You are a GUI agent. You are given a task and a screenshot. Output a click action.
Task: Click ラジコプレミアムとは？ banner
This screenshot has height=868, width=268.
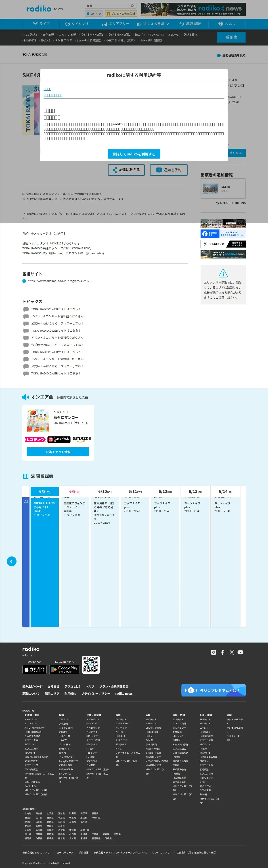(x=213, y=690)
